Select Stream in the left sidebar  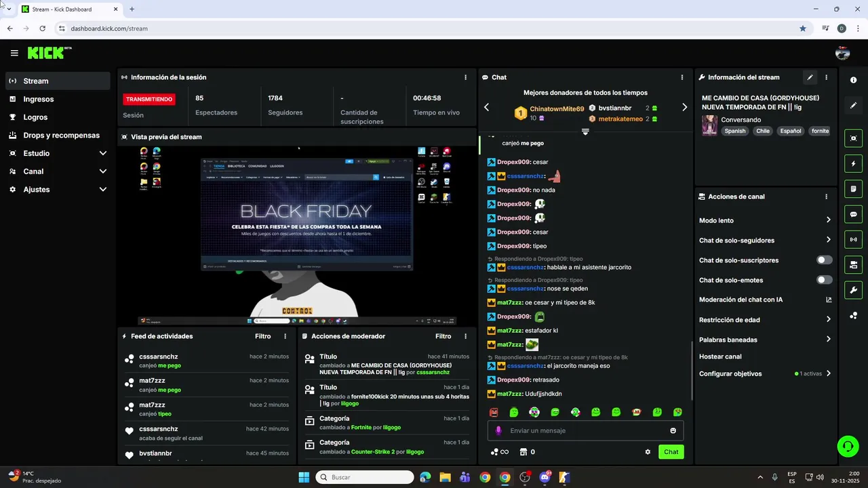coord(58,81)
